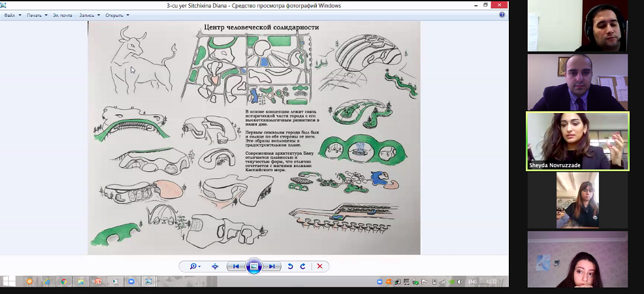Screen dimensions: 644x294
Task: Select Sheyda Novruzzade's video tile
Action: pyautogui.click(x=577, y=141)
